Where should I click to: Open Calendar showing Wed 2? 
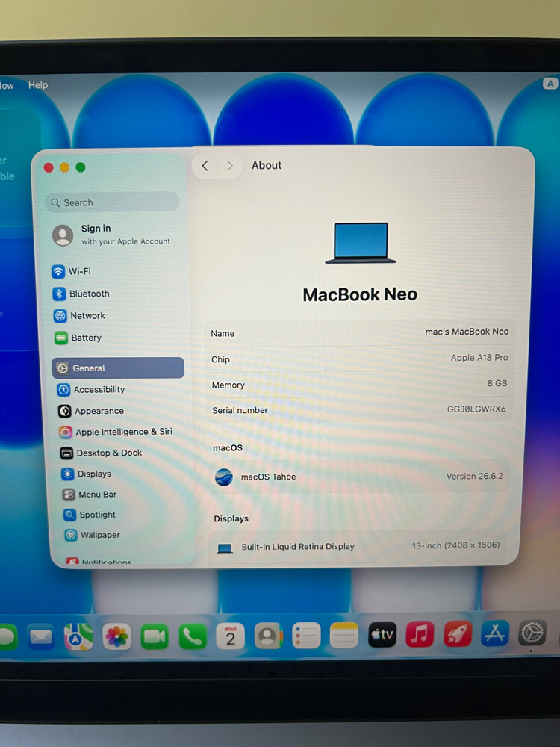click(x=231, y=636)
